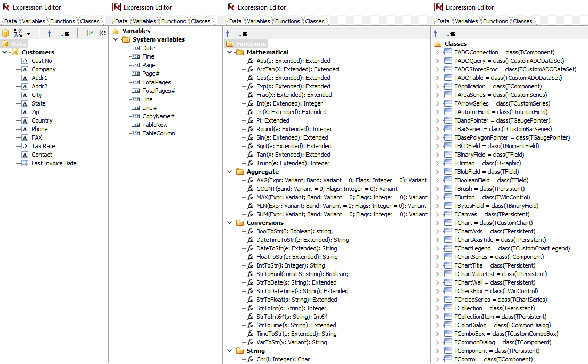The image size is (588, 364).
Task: Expand the TComboBox class node
Action: click(x=437, y=334)
